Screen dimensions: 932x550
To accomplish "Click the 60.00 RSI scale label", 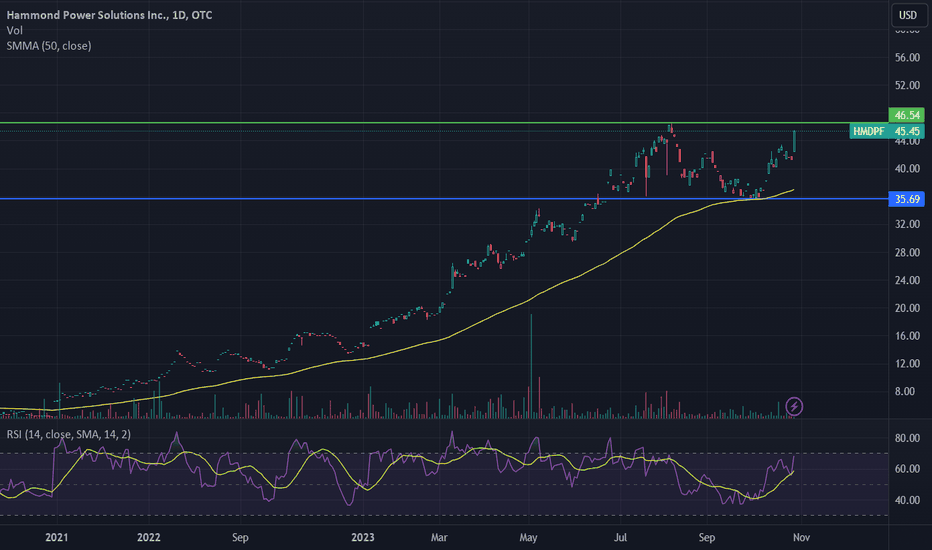I will (x=907, y=469).
